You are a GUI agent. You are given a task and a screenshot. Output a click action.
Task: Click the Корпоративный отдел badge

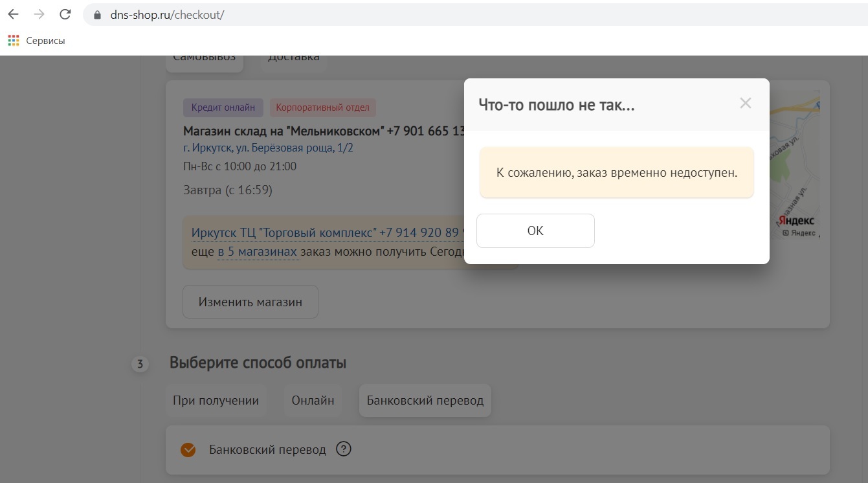click(x=323, y=107)
